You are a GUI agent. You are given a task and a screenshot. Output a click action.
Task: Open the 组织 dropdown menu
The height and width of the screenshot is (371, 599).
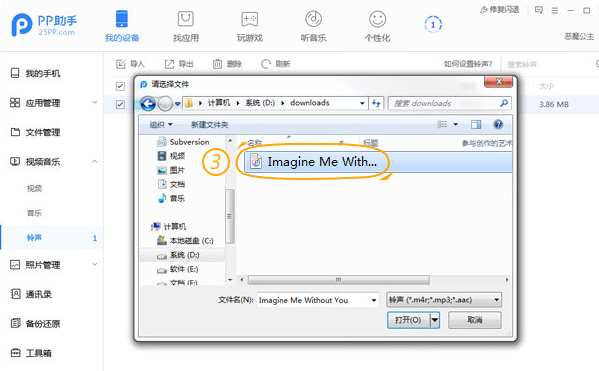click(x=160, y=125)
